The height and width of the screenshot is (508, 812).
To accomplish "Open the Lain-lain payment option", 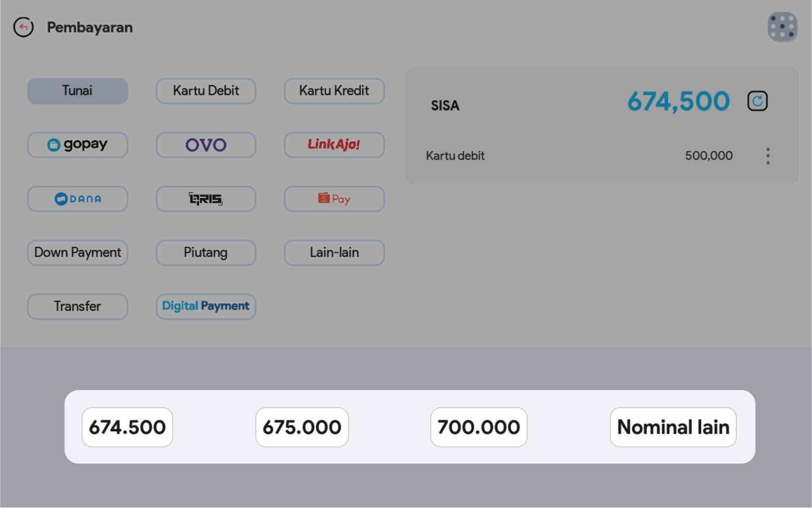I will 334,253.
